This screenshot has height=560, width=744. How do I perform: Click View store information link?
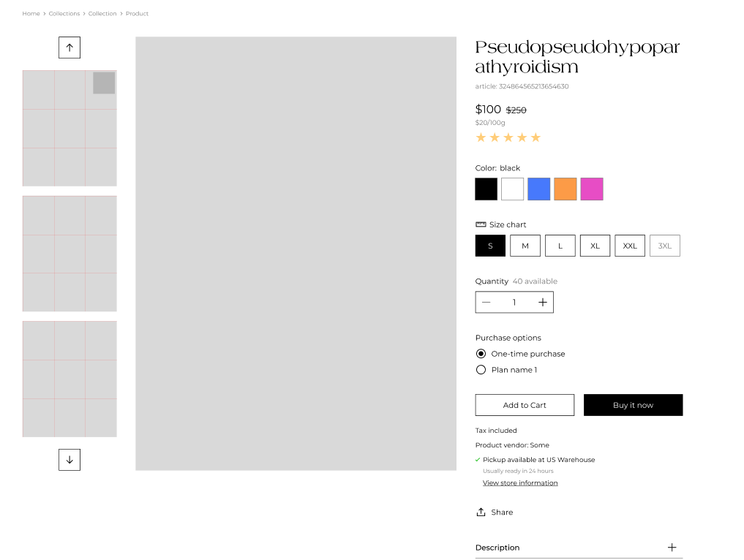click(520, 483)
